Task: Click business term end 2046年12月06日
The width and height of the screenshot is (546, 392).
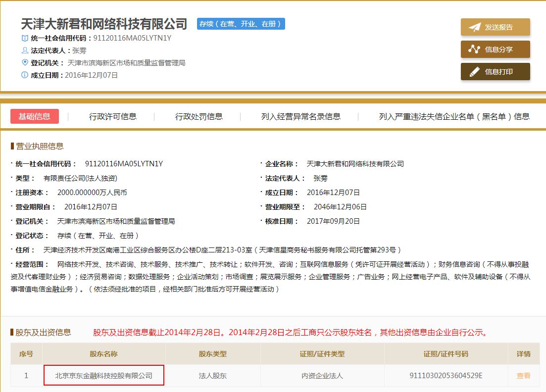Action: [x=340, y=207]
